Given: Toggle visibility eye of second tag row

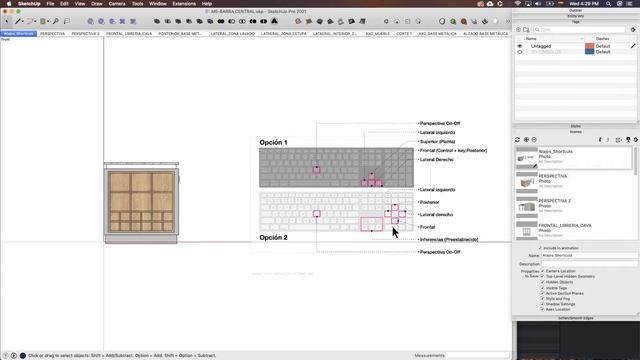Looking at the screenshot, I should pos(520,52).
